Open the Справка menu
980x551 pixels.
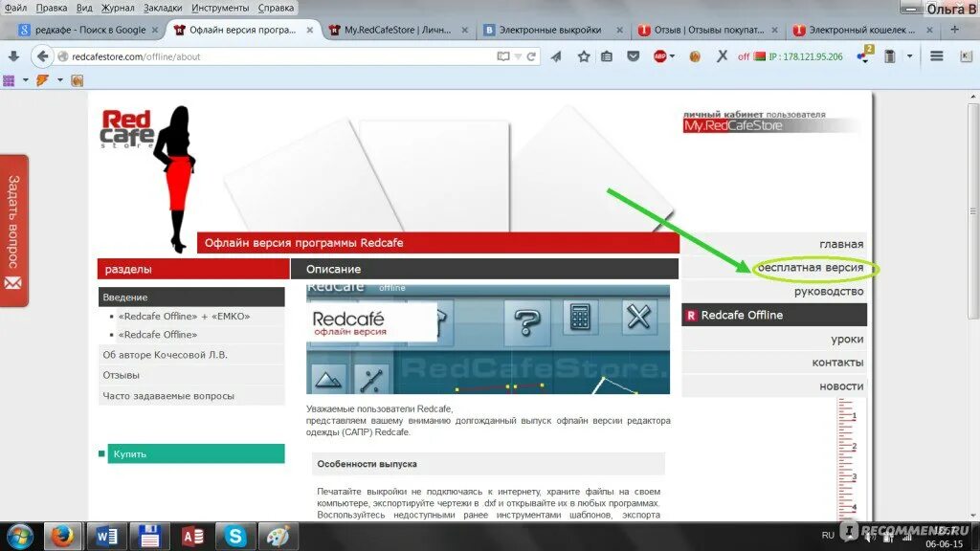[276, 8]
